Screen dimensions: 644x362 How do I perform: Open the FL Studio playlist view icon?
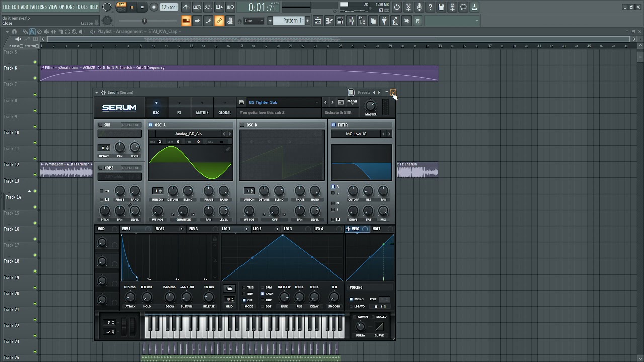[318, 21]
